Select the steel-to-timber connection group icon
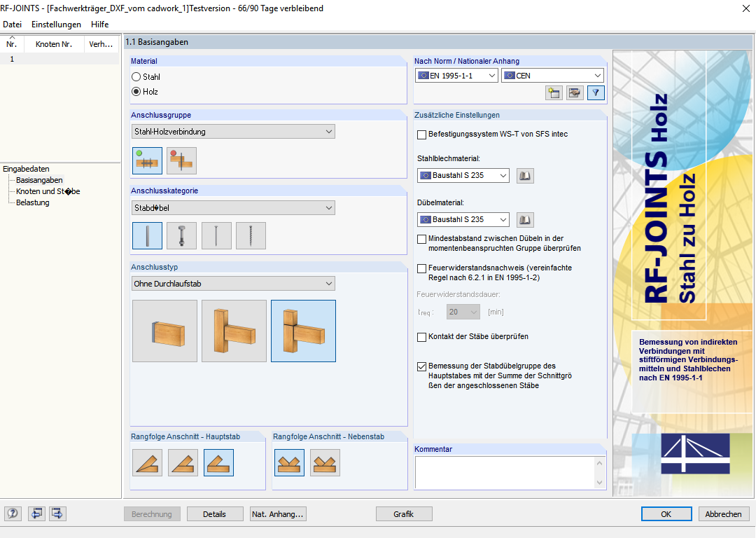This screenshot has height=538, width=756. pos(147,160)
